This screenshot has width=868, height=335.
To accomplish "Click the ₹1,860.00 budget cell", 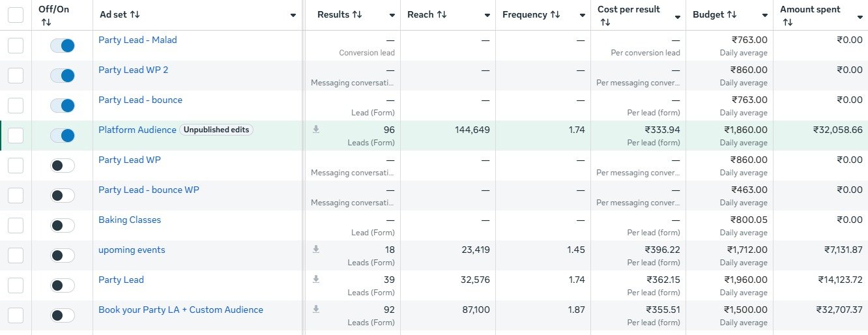I will coord(745,130).
